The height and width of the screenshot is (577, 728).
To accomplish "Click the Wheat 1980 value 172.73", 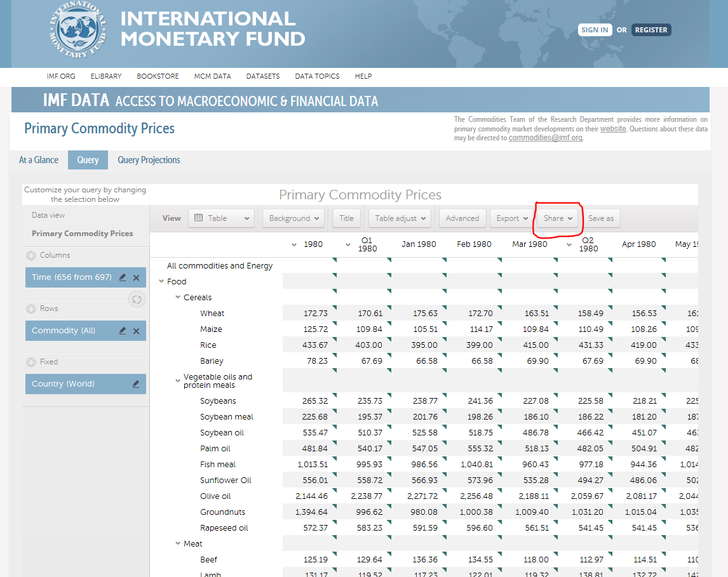I will (x=316, y=314).
